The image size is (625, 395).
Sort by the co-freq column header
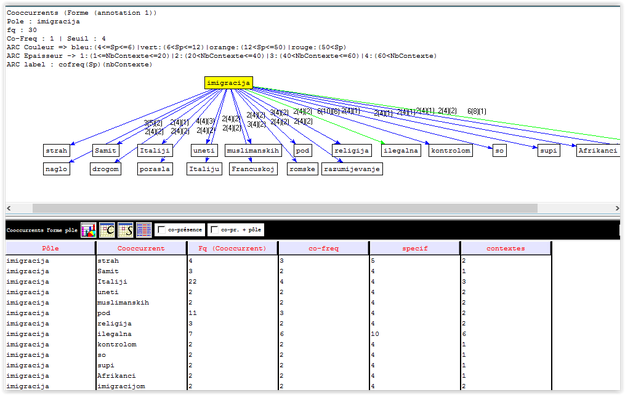(x=324, y=248)
